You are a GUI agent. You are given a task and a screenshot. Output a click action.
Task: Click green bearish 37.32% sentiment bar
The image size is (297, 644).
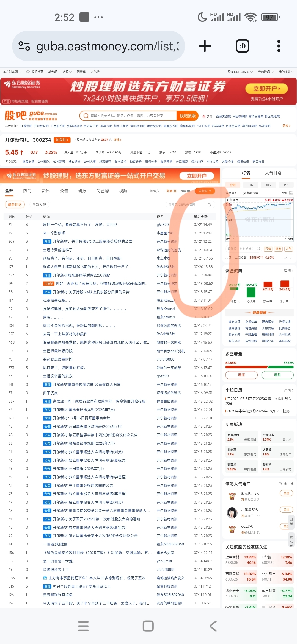tap(281, 367)
